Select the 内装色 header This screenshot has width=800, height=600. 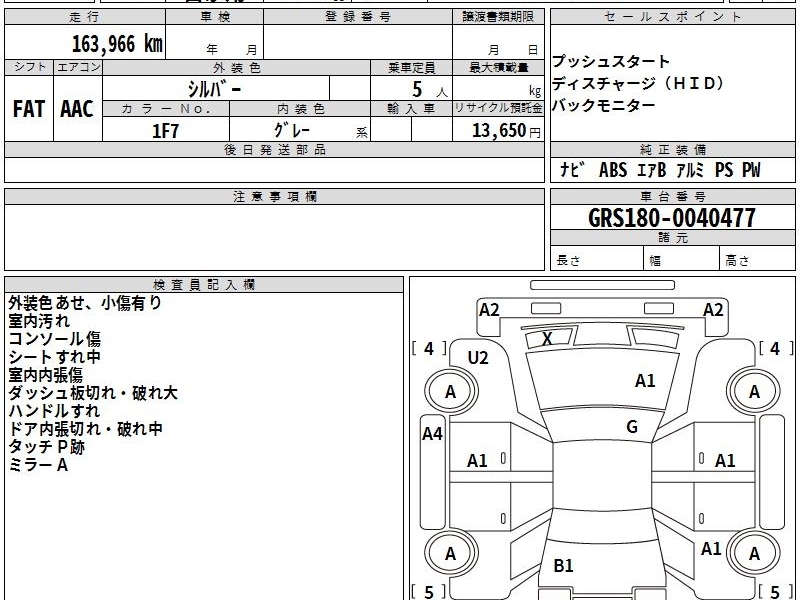[301, 109]
